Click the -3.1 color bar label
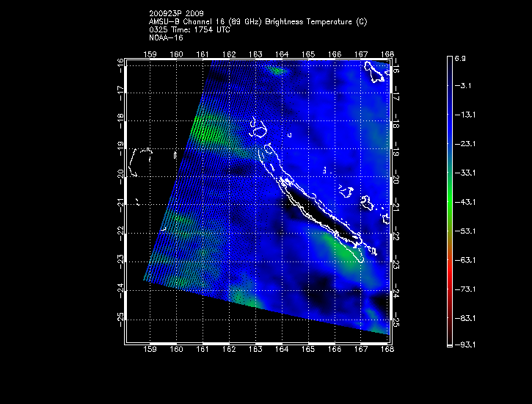Image resolution: width=532 pixels, height=404 pixels. click(x=463, y=85)
